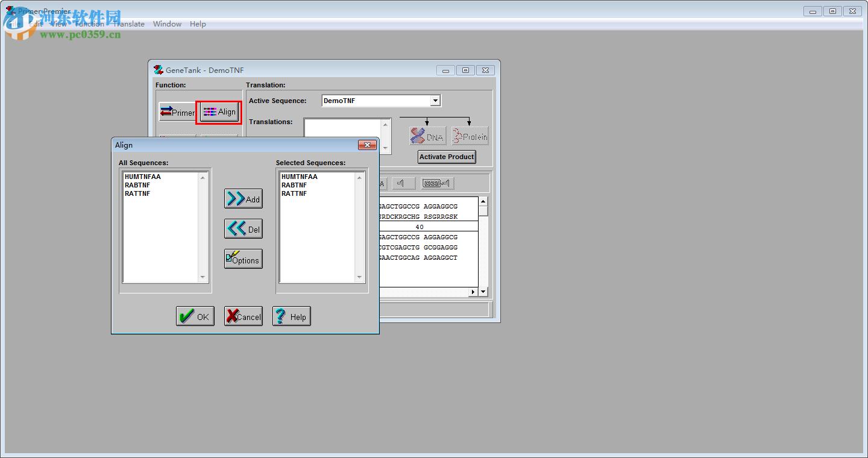Open alignment Options in the Align dialog
Screen dimensions: 868x458
coord(244,259)
